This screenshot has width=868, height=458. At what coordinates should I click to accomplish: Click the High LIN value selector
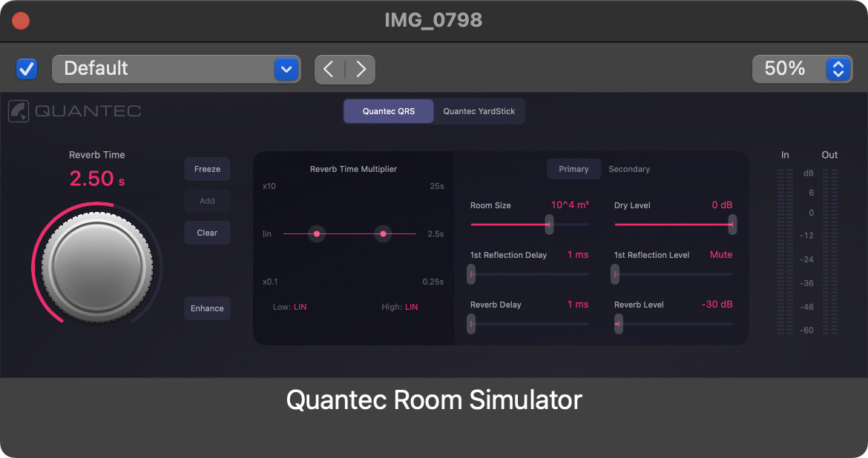tap(411, 307)
